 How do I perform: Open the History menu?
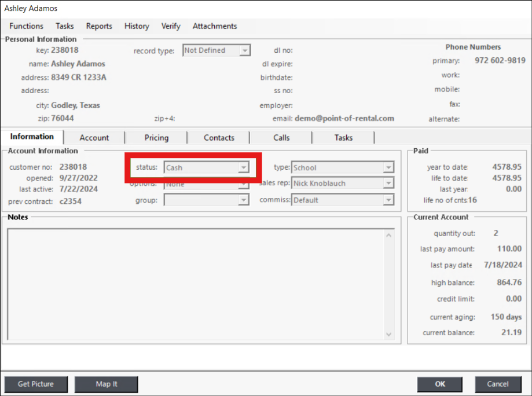137,26
